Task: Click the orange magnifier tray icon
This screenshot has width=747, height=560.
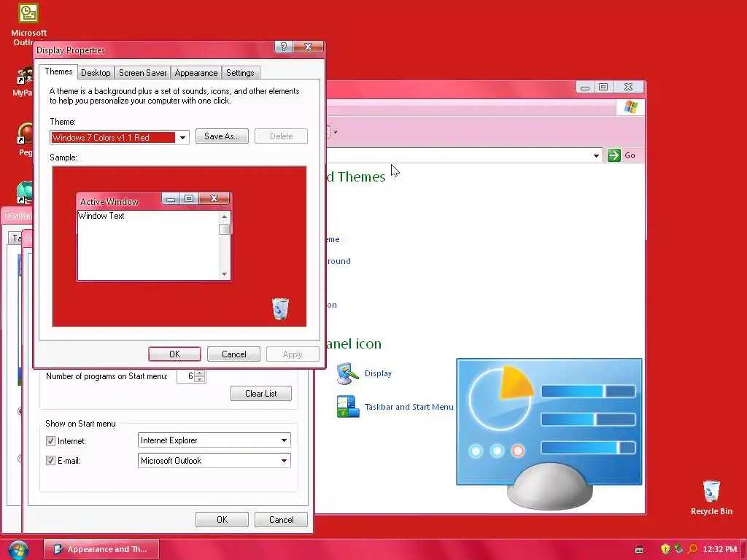Action: pyautogui.click(x=692, y=549)
